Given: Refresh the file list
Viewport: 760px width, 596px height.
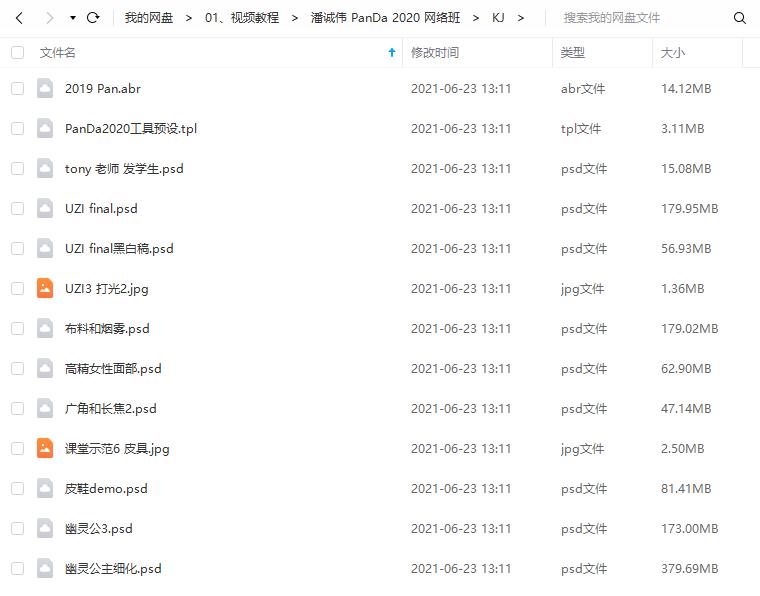Looking at the screenshot, I should [93, 18].
